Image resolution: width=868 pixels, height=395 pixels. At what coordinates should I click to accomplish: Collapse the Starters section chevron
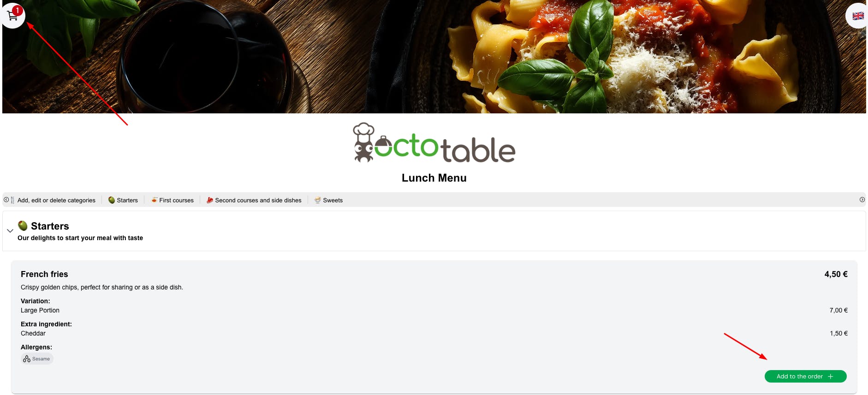pos(10,231)
